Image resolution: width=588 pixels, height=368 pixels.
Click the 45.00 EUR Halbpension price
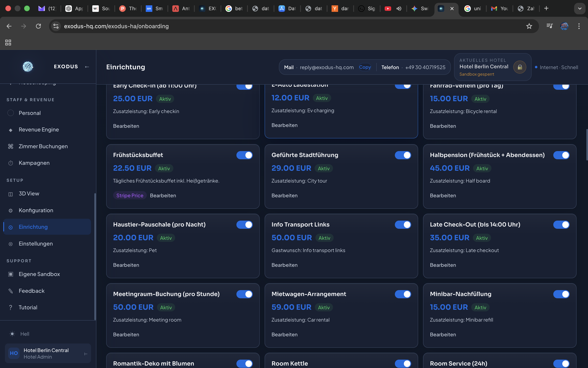(450, 168)
